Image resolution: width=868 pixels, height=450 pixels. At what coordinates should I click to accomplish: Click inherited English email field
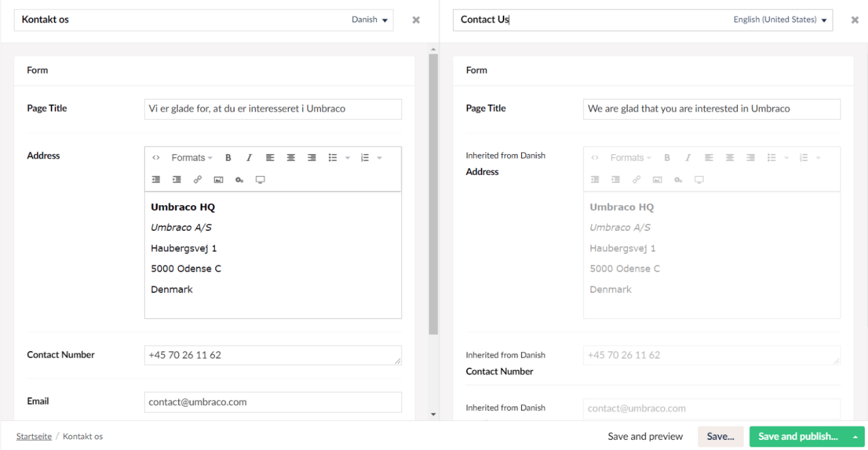pyautogui.click(x=712, y=408)
